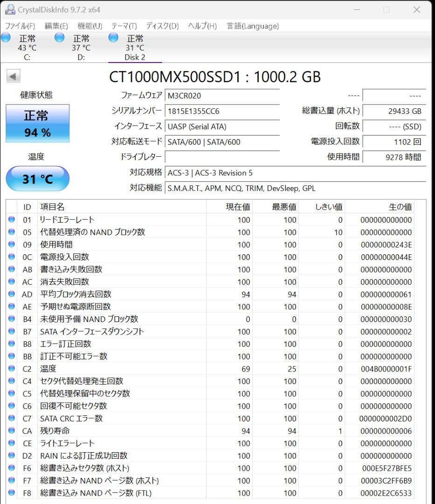Screen dimensions: 435x504
Task: Click the 現在値 column header
Action: point(229,207)
